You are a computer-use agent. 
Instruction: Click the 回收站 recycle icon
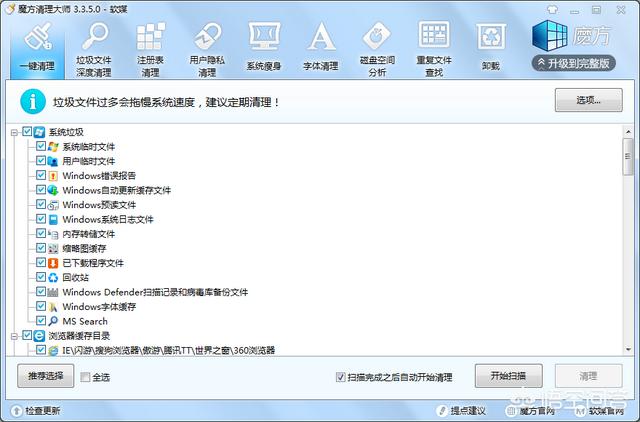point(53,278)
